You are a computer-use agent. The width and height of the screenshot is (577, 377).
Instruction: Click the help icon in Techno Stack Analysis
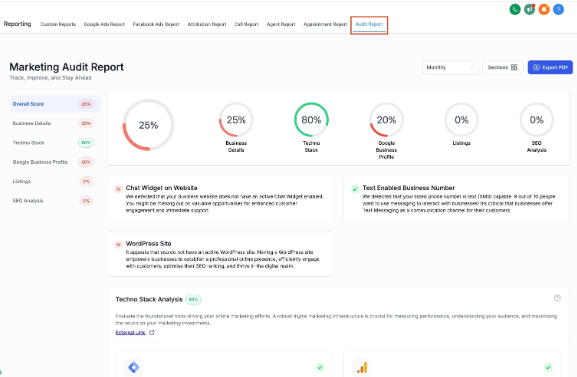557,298
